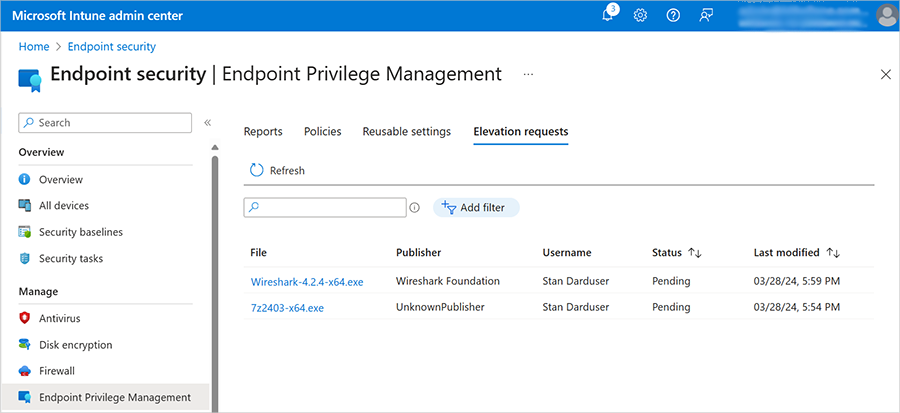900x413 pixels.
Task: Open Firewall in sidebar
Action: pyautogui.click(x=57, y=371)
